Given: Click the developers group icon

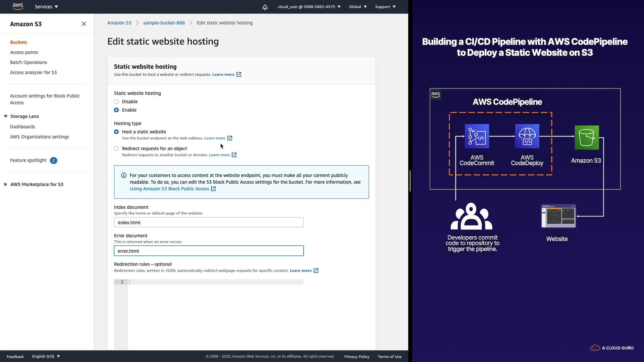Looking at the screenshot, I should (471, 217).
